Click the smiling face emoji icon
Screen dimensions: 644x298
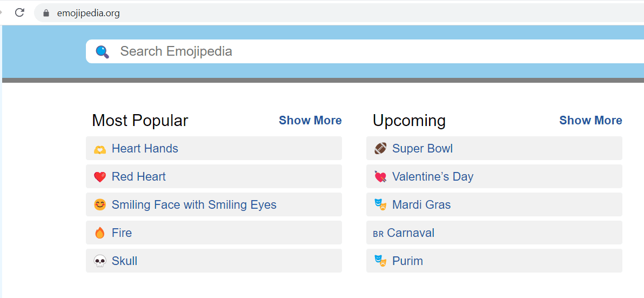tap(99, 205)
